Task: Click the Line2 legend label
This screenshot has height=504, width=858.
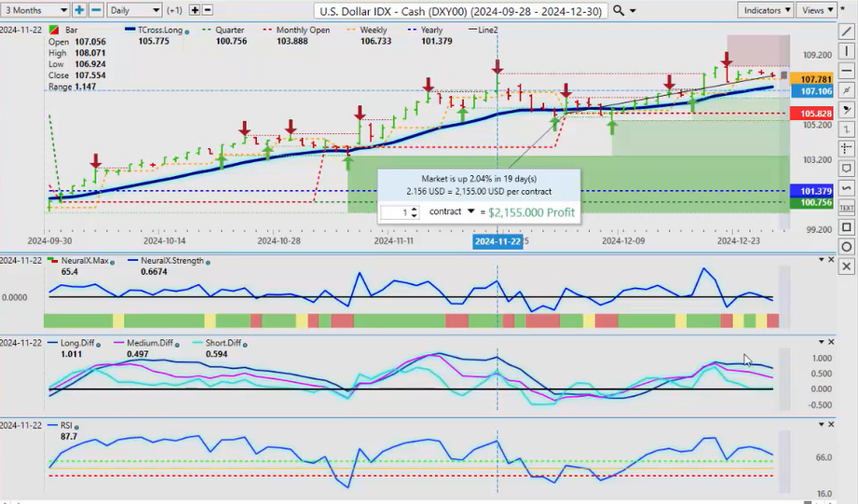Action: (488, 30)
